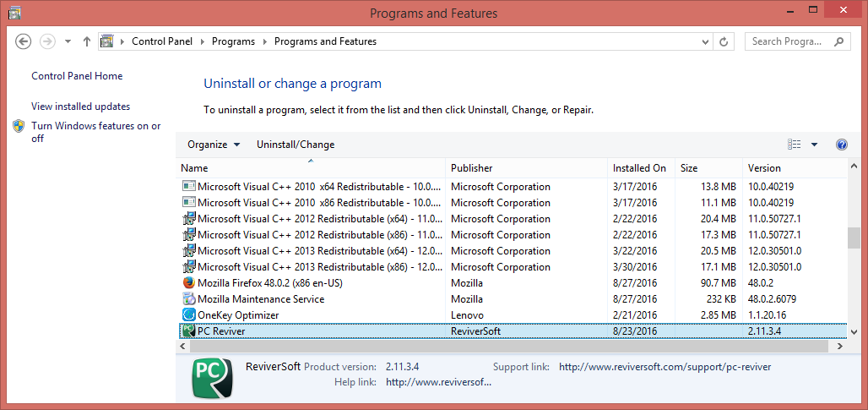Select Programs and Features breadcrumb segment

tap(326, 41)
